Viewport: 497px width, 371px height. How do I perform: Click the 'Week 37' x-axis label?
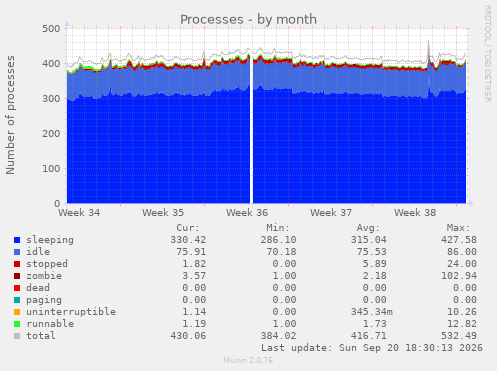(331, 213)
